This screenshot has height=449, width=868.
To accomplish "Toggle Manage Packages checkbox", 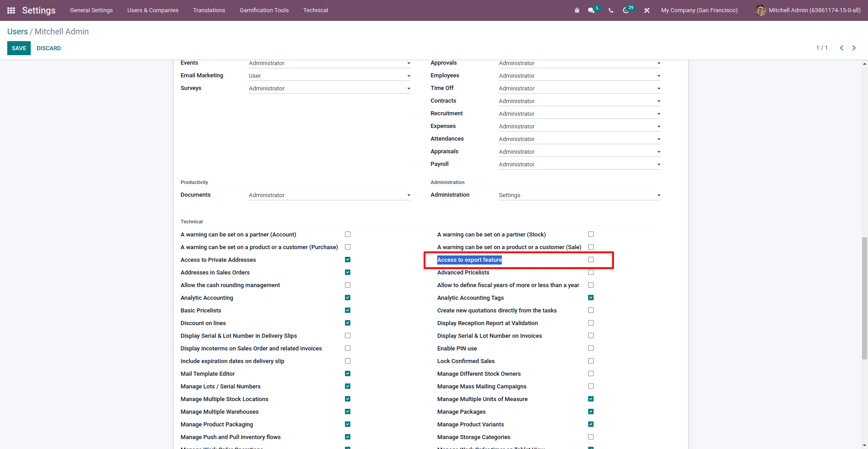I will (x=591, y=411).
